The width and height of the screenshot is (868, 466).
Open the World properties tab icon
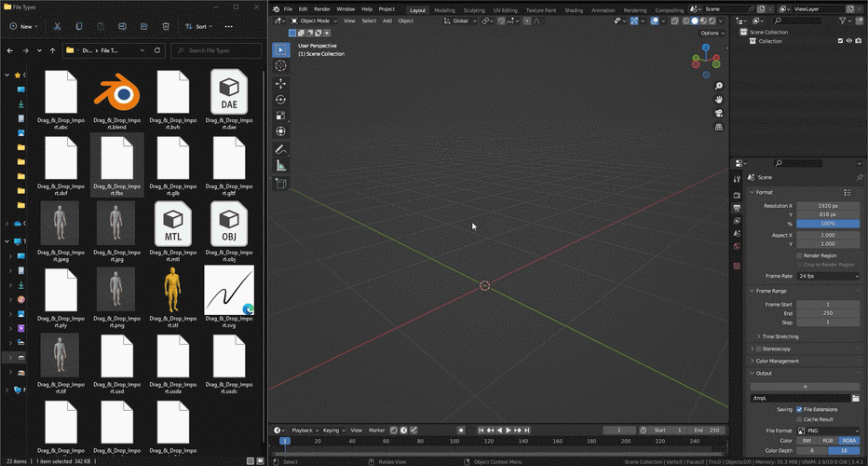coord(737,246)
